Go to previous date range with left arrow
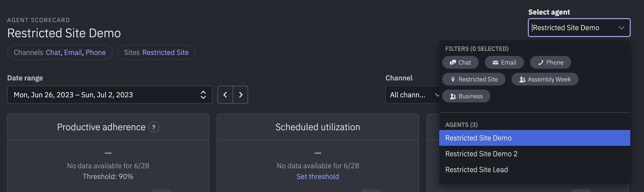The height and width of the screenshot is (192, 644). [225, 95]
